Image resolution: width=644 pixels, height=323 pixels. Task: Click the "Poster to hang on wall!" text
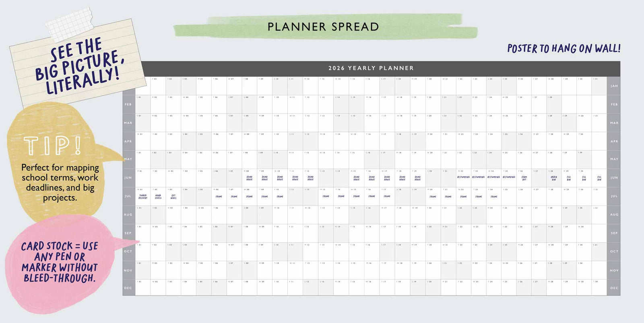[x=563, y=49]
